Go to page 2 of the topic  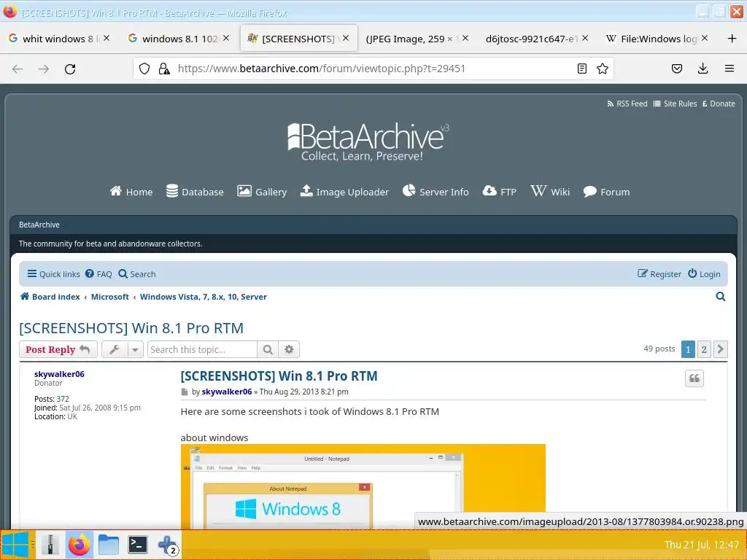(x=704, y=349)
